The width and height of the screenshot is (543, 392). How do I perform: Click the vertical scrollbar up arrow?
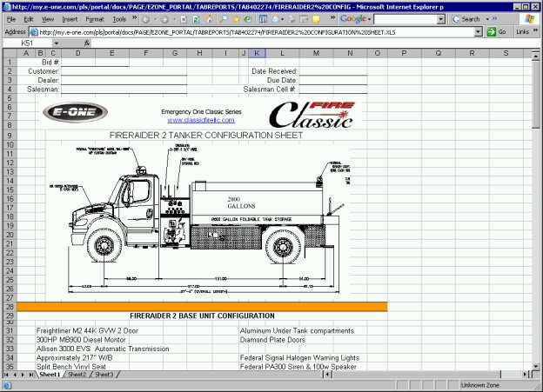point(536,56)
